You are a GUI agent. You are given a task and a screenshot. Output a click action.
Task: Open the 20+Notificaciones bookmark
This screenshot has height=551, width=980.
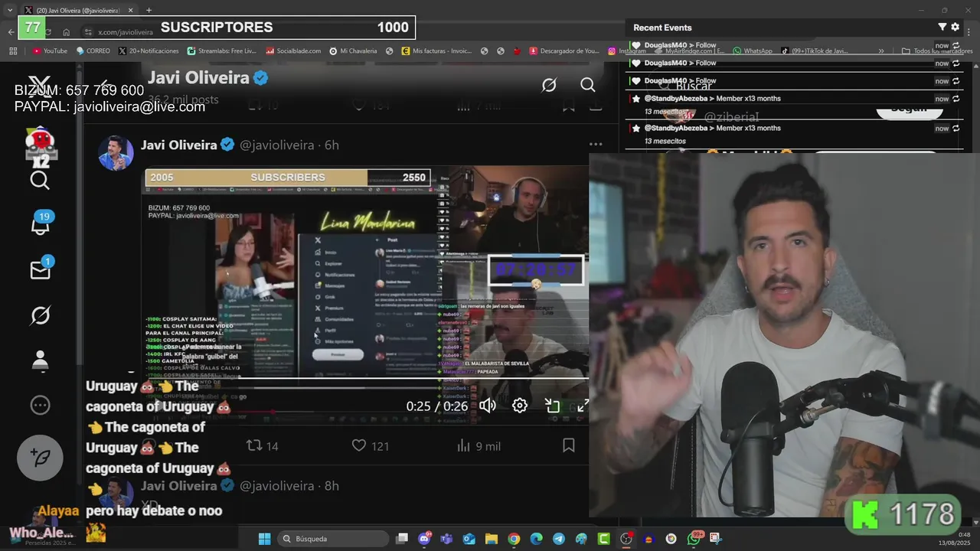pyautogui.click(x=149, y=51)
